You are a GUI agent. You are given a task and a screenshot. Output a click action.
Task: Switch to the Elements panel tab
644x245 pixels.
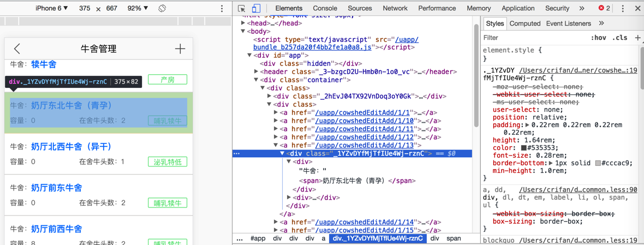pyautogui.click(x=289, y=8)
